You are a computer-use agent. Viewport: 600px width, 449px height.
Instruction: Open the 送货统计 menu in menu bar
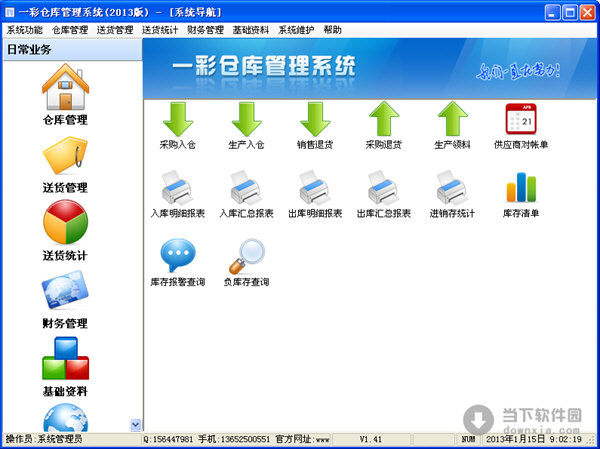point(160,30)
